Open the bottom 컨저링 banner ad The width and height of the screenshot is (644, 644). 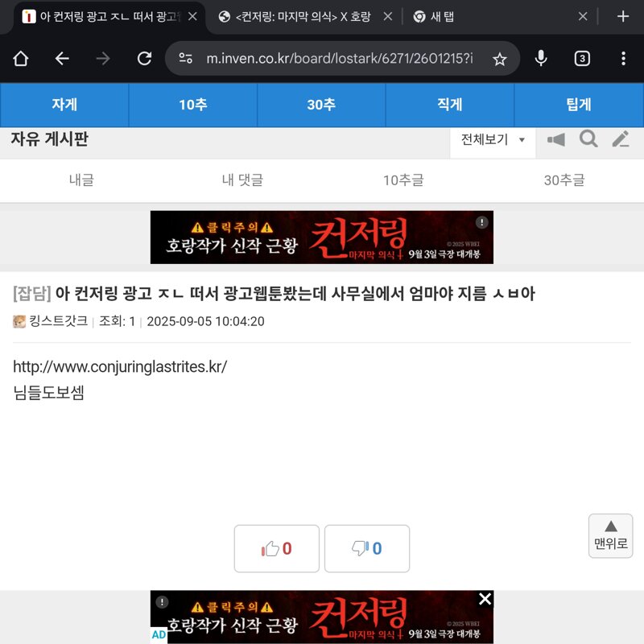tap(321, 617)
